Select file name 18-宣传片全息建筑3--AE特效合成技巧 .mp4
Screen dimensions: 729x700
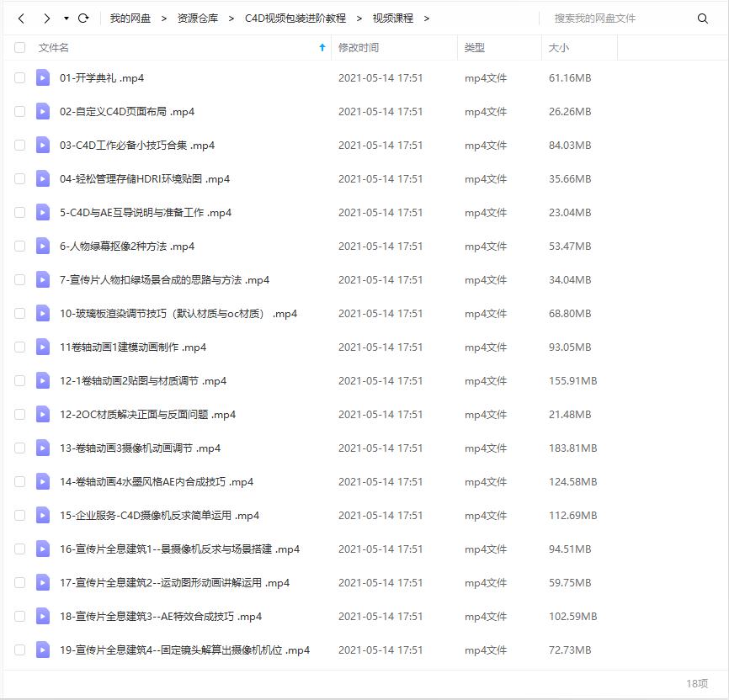point(161,617)
